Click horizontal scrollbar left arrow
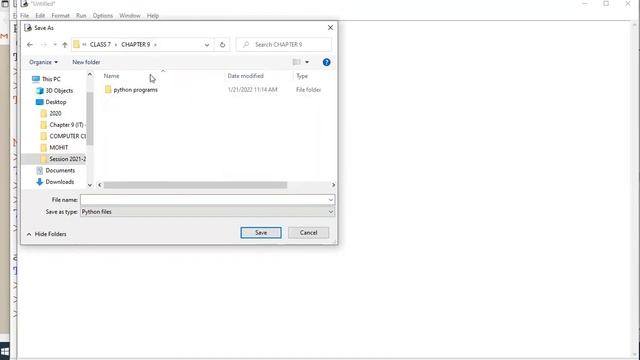This screenshot has width=640, height=360. pos(100,185)
